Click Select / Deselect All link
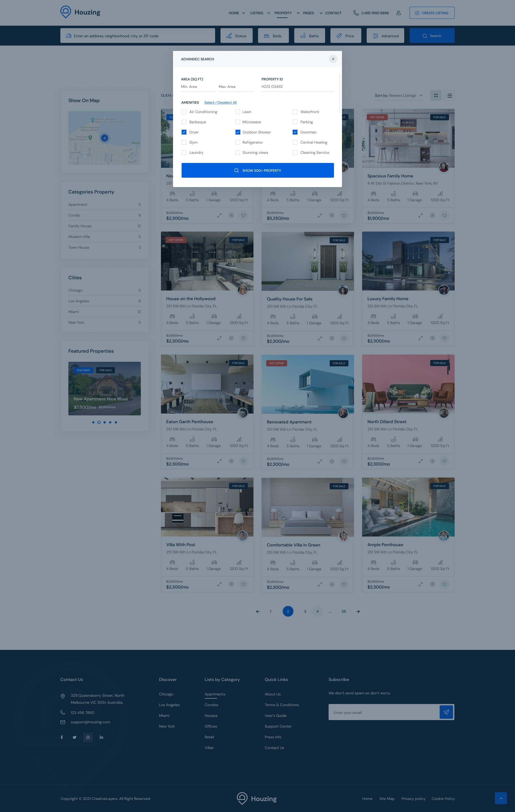Screen dimensions: 515x812 point(220,103)
